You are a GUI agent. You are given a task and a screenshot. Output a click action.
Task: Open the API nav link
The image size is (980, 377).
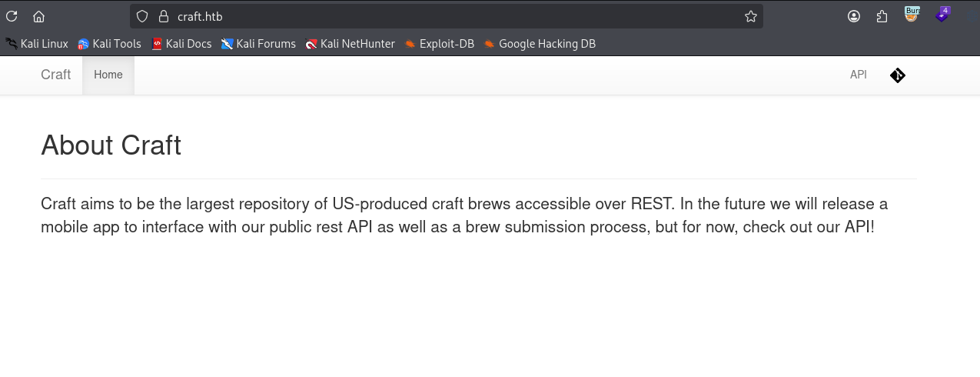point(859,75)
